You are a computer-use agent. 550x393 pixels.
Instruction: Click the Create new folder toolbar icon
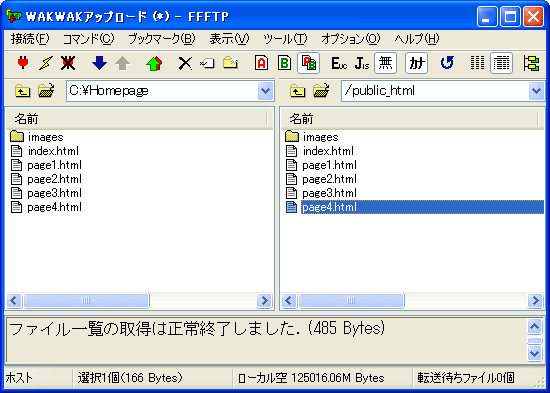pyautogui.click(x=230, y=62)
